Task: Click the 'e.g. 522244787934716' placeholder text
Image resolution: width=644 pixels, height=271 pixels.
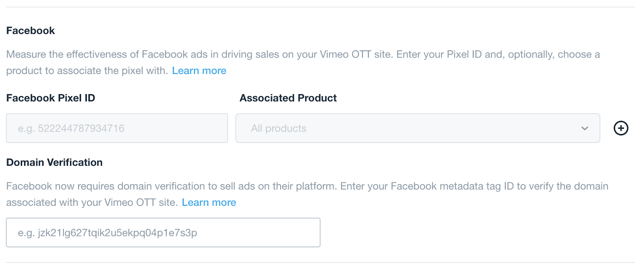Action: click(71, 128)
